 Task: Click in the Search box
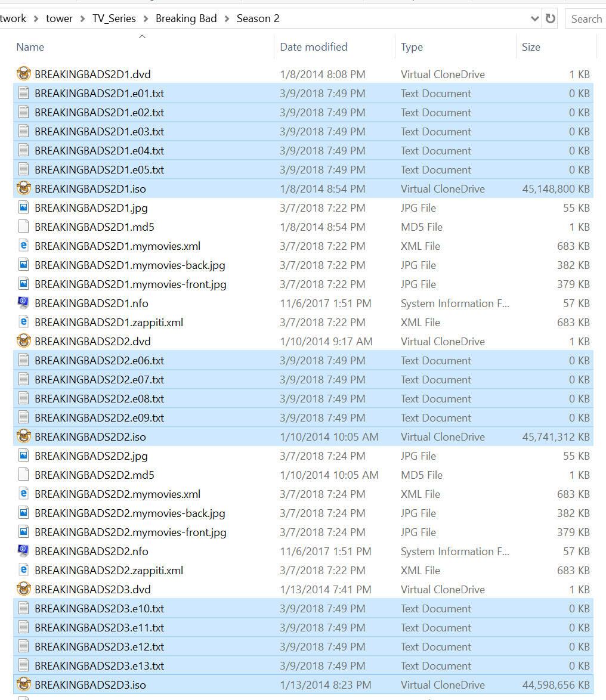coord(586,18)
